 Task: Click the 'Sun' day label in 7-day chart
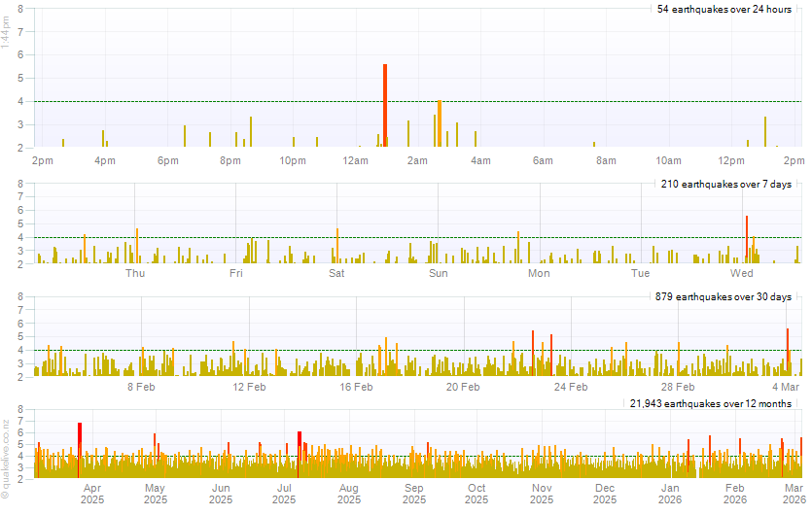[439, 273]
